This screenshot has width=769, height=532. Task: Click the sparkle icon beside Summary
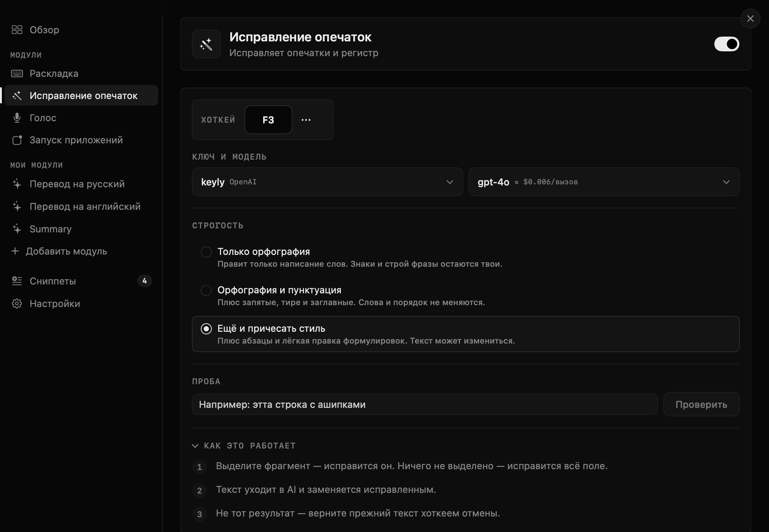click(17, 229)
